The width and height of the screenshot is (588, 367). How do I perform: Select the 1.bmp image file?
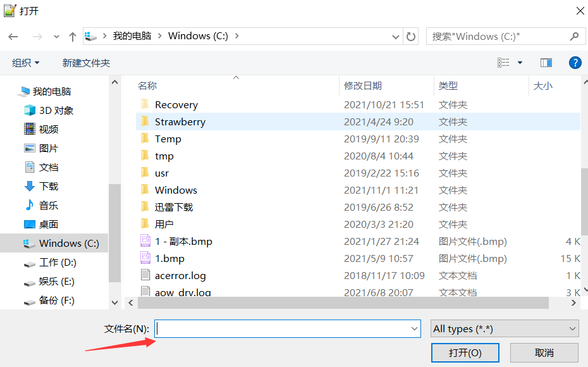click(169, 258)
